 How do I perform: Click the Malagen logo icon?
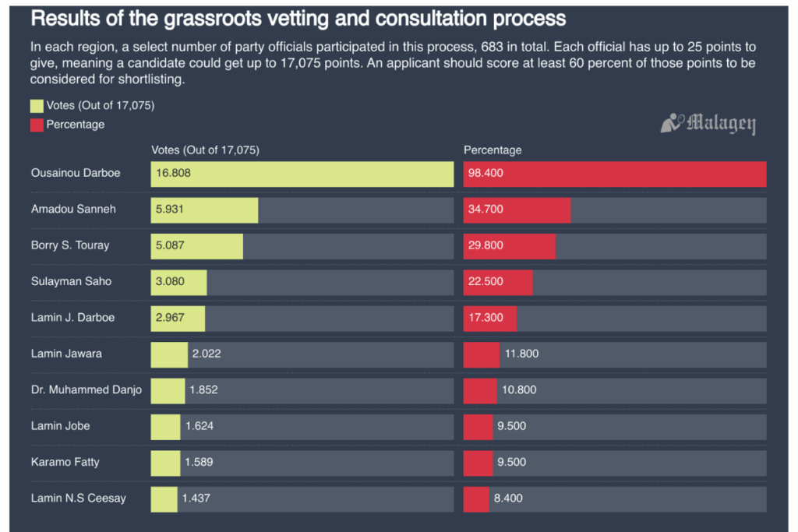coord(671,123)
